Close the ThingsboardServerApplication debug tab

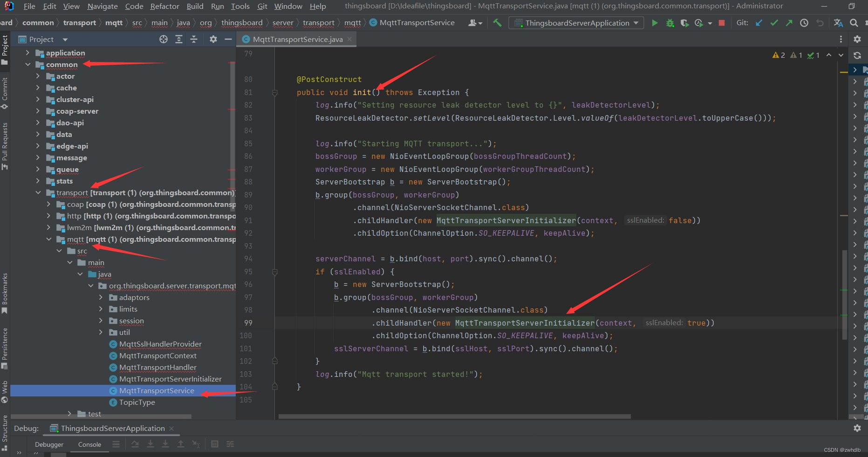click(x=171, y=428)
